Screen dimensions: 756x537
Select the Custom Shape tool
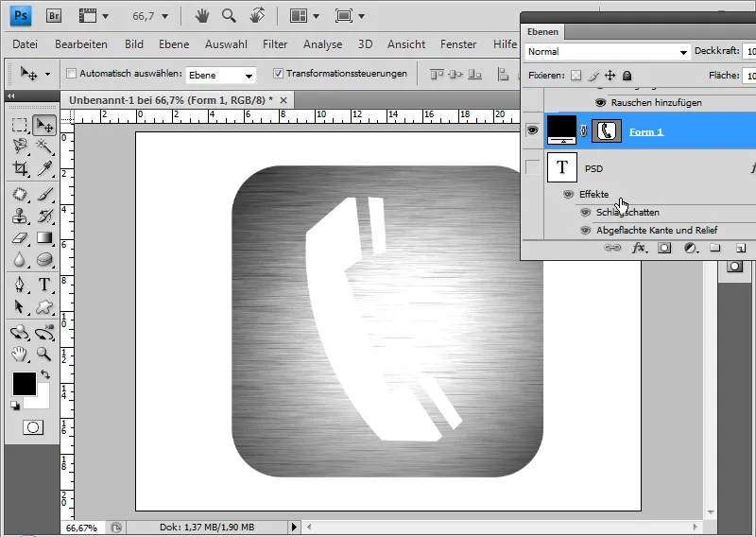(44, 306)
